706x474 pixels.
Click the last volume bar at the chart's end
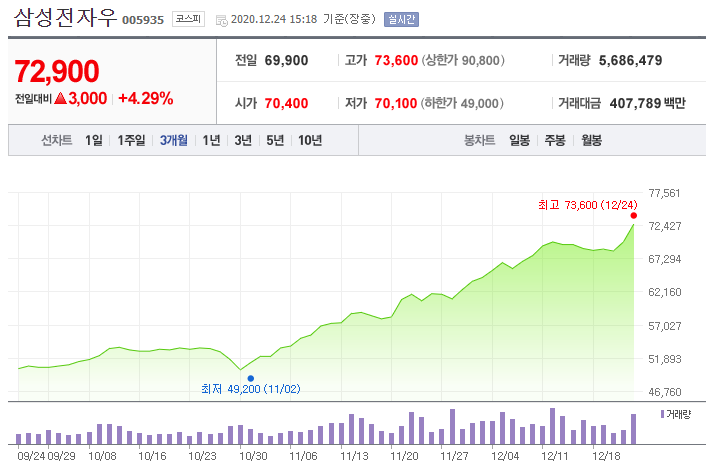tap(634, 429)
